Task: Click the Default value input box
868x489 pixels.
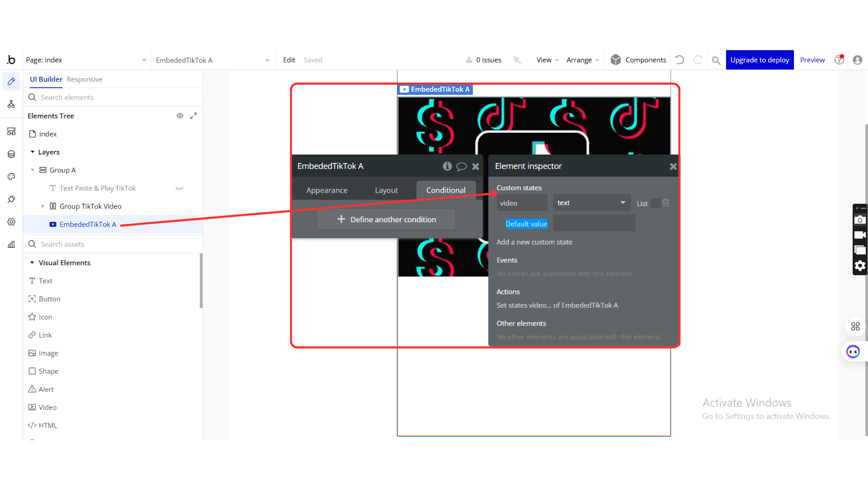Action: pos(594,223)
